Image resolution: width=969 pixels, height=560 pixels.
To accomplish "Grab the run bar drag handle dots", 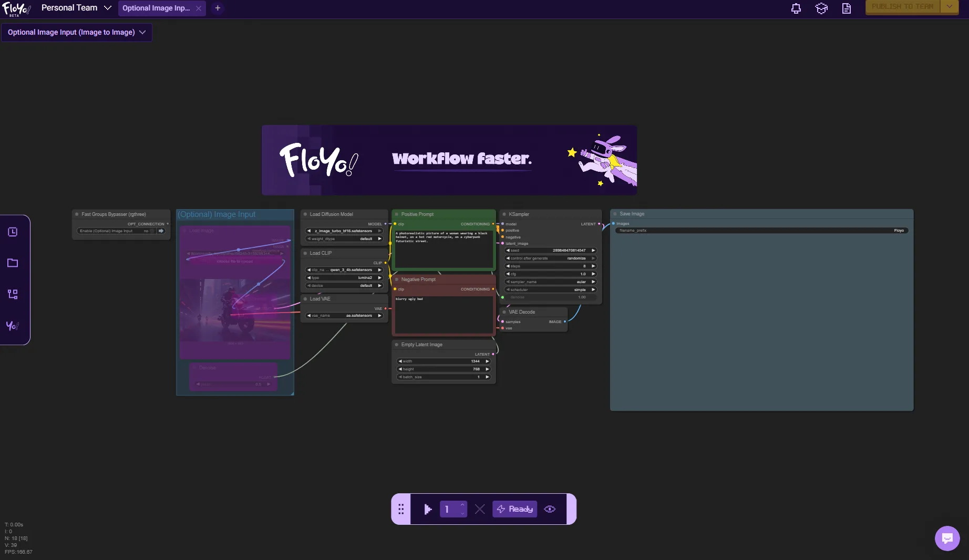I will [x=401, y=509].
